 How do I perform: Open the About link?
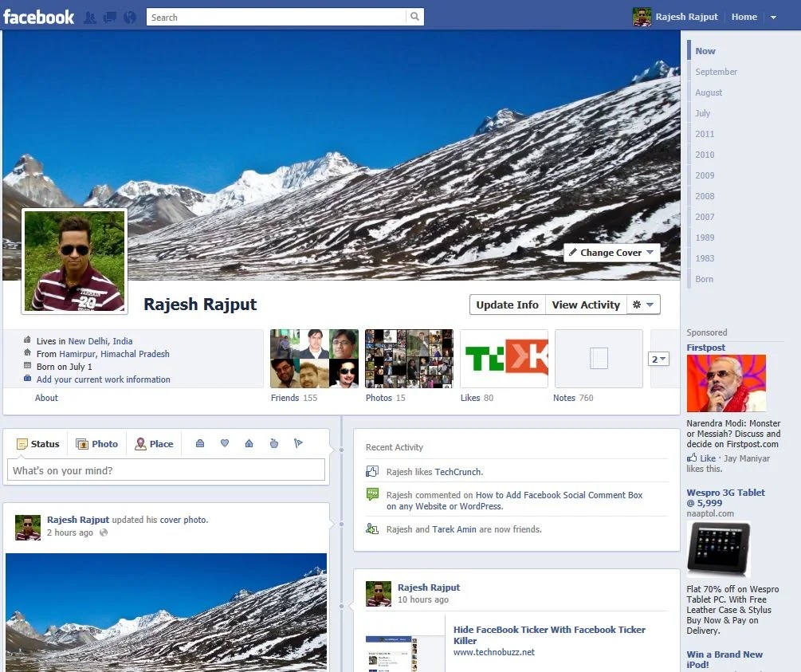46,398
